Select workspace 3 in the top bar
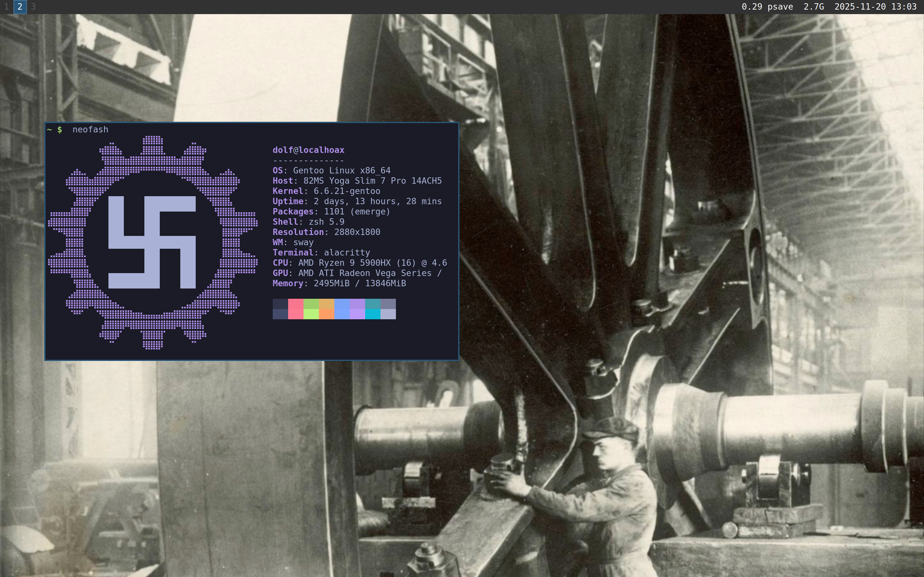 tap(33, 7)
